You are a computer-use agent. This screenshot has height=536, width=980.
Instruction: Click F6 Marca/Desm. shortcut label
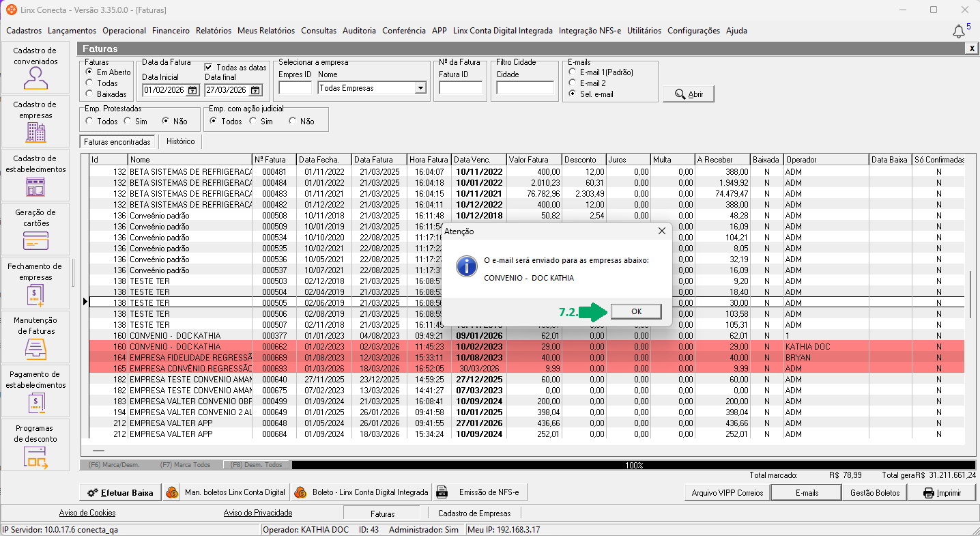[x=114, y=465]
